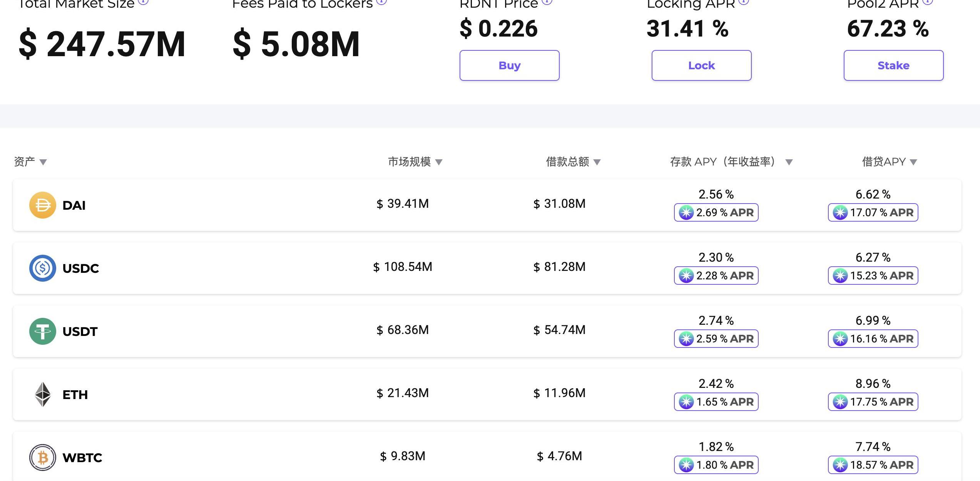Sort table by 借贷APY column arrow
This screenshot has width=980, height=481.
click(913, 162)
